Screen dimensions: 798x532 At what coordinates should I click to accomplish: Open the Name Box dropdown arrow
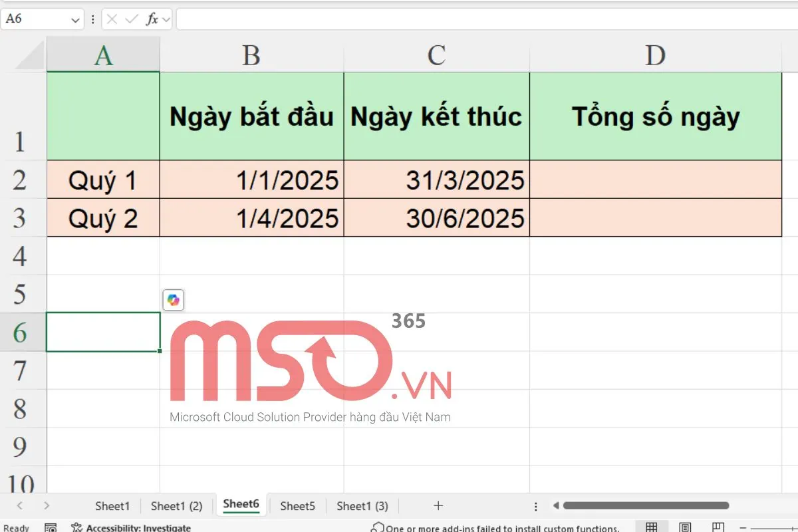(75, 19)
